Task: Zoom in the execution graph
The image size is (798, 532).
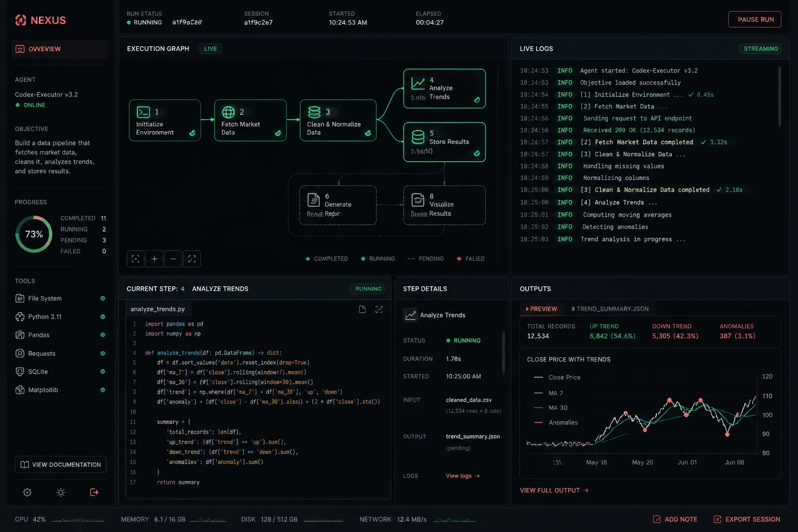Action: point(154,259)
